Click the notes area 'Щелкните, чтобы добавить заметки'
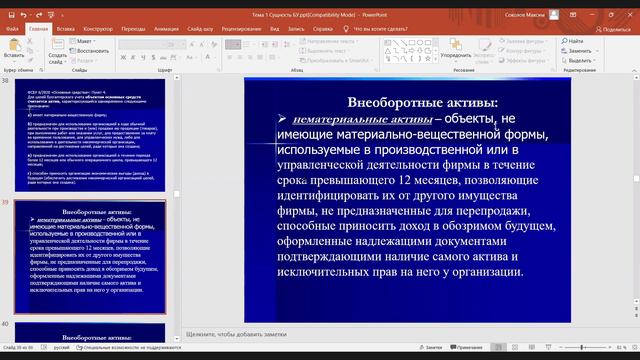The image size is (640, 360). [236, 334]
